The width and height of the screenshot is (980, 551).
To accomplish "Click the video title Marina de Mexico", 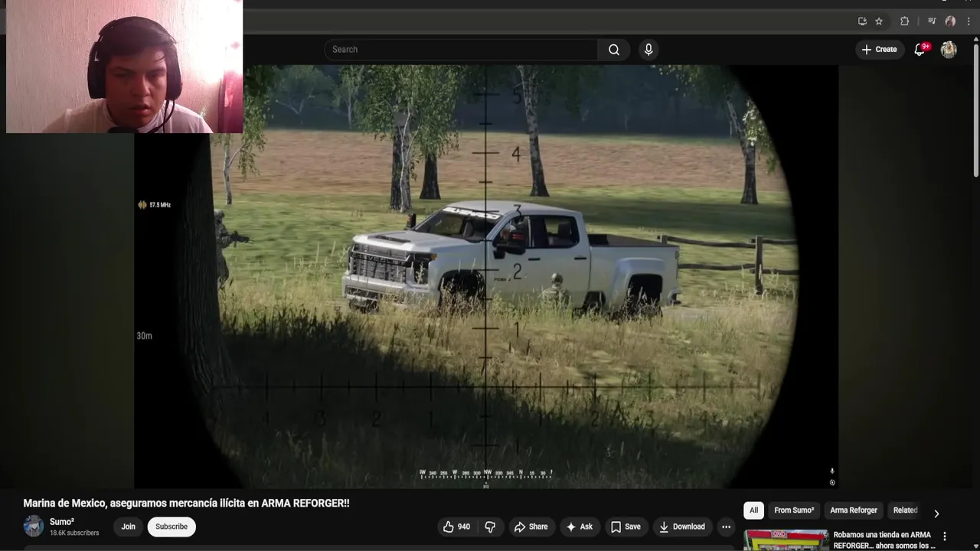I will [186, 504].
